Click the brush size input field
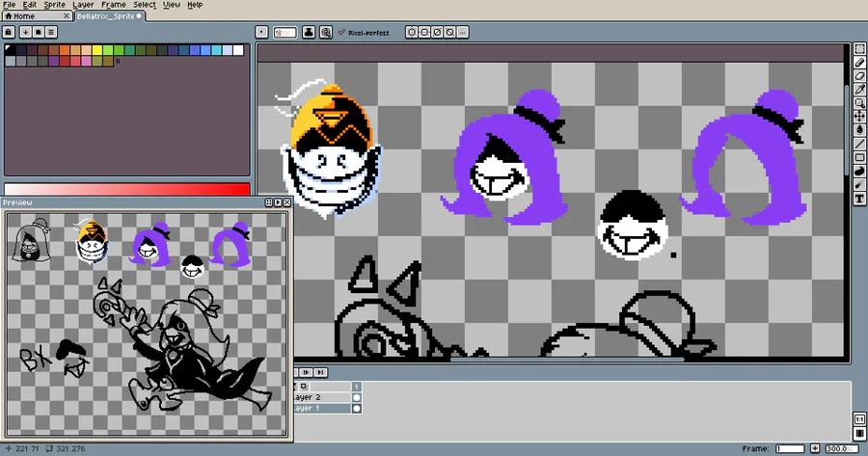This screenshot has height=456, width=868. coord(285,33)
